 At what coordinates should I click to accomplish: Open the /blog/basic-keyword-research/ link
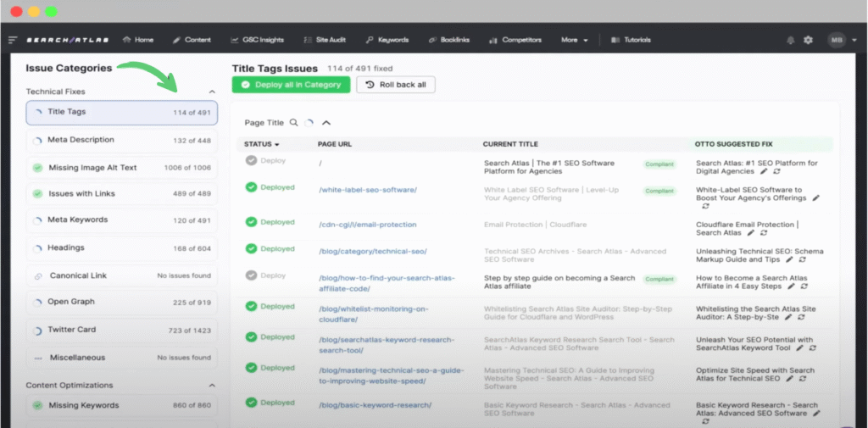376,405
